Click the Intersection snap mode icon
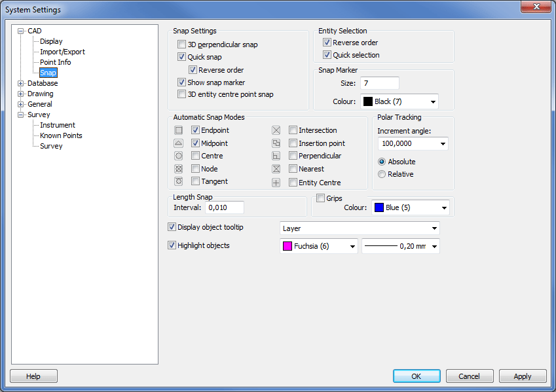The width and height of the screenshot is (556, 392). (276, 130)
